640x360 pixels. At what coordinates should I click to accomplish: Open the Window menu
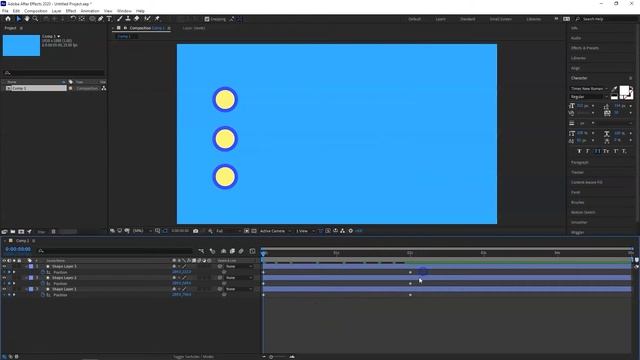pos(124,11)
